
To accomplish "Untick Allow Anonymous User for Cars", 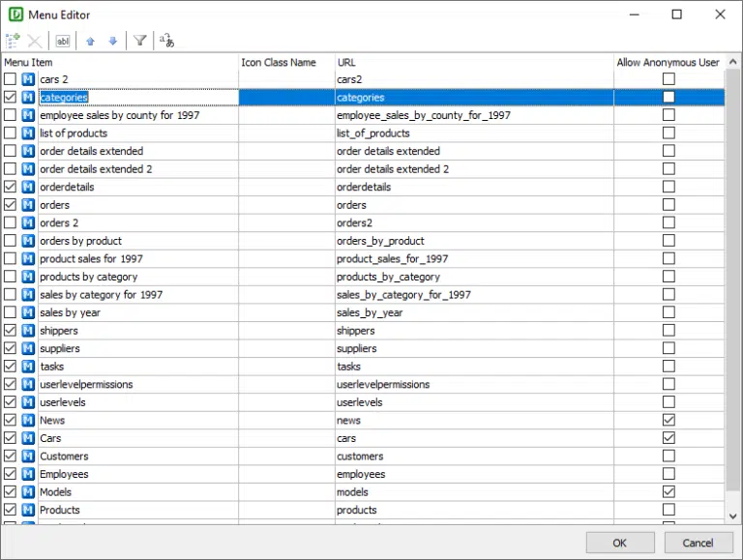I will click(x=669, y=438).
